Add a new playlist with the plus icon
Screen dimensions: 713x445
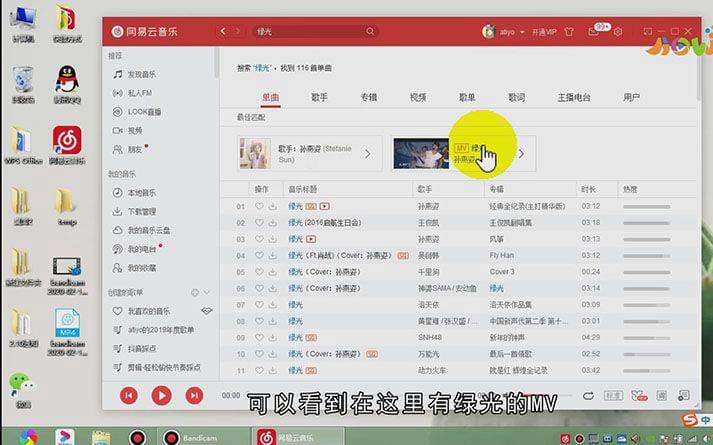[195, 292]
